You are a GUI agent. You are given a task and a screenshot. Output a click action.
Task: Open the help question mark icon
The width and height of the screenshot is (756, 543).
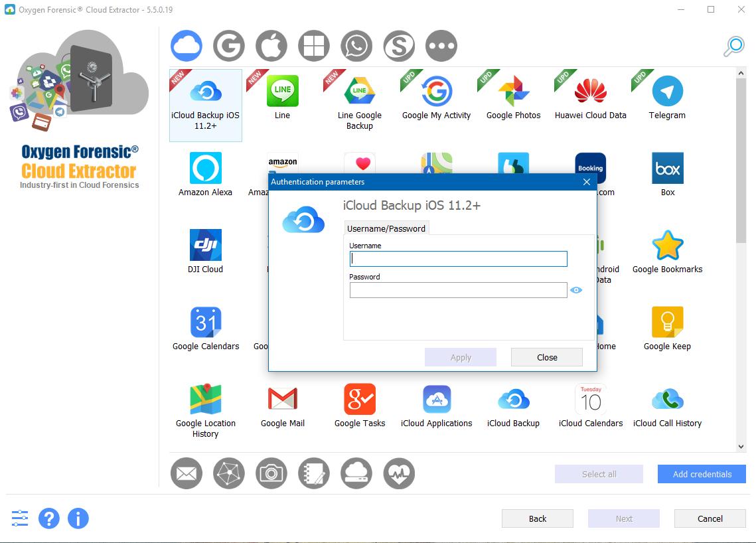(48, 518)
